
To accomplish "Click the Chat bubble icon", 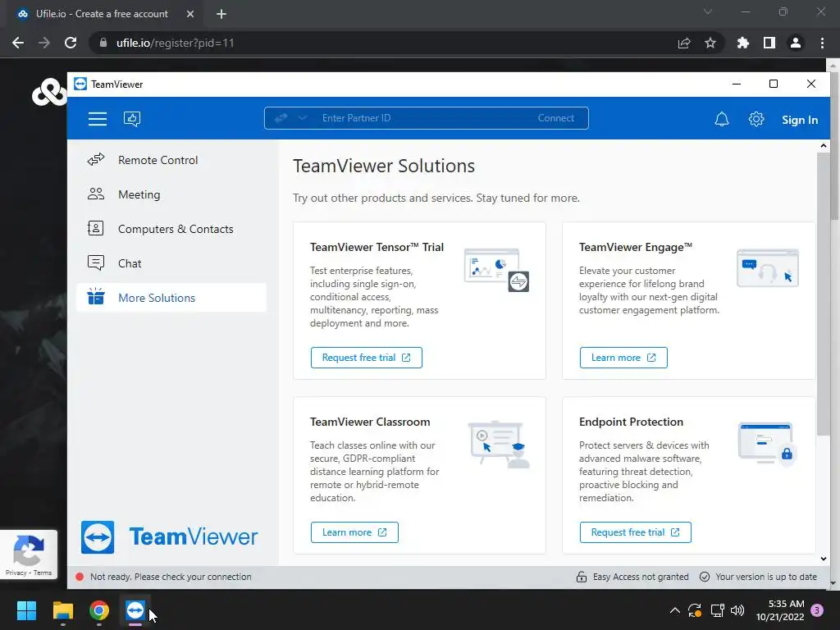I will (96, 262).
